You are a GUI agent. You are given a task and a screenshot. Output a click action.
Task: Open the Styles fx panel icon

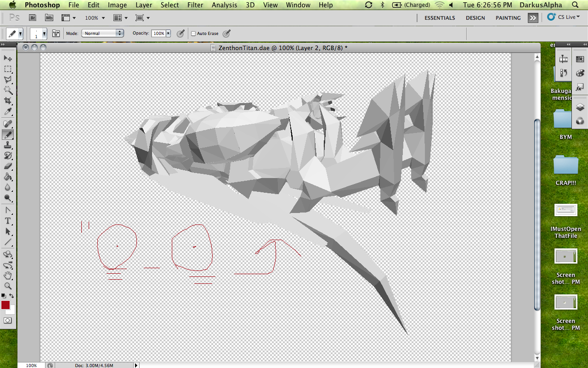[580, 87]
